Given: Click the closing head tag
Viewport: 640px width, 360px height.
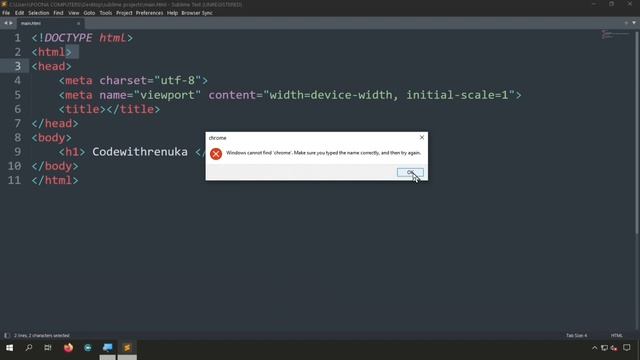Looking at the screenshot, I should 55,124.
